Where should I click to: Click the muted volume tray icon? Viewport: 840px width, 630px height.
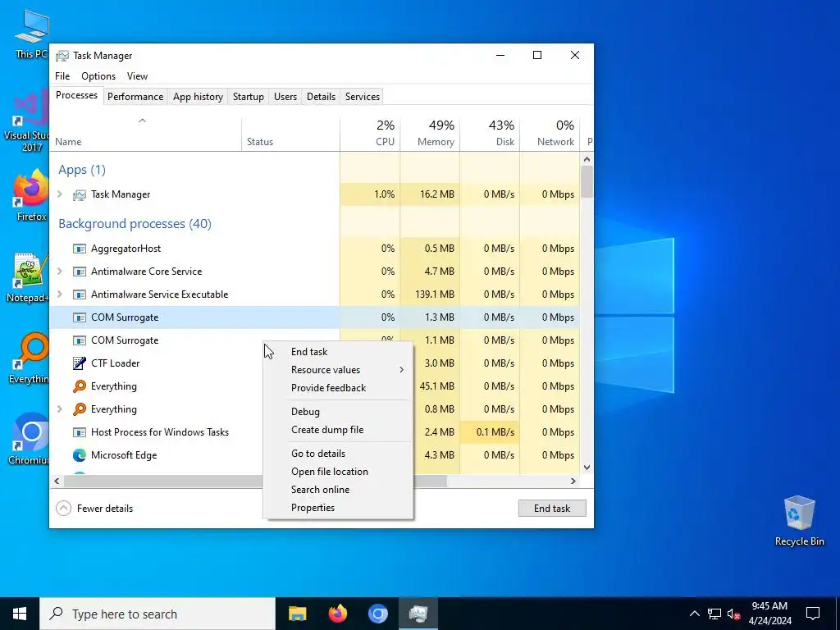(x=733, y=614)
